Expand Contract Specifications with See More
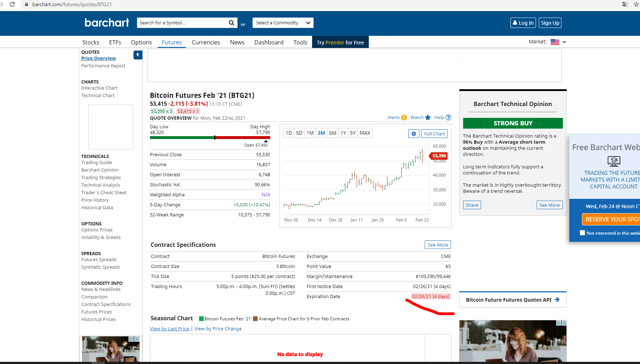 coord(437,245)
